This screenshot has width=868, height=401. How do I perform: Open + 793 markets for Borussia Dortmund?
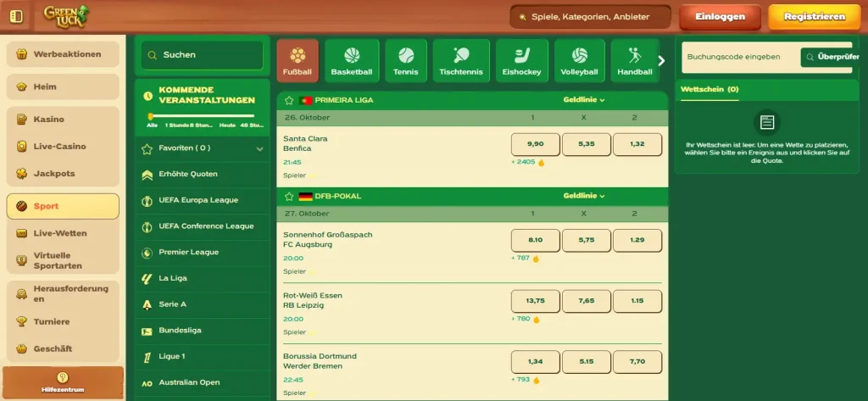click(526, 380)
